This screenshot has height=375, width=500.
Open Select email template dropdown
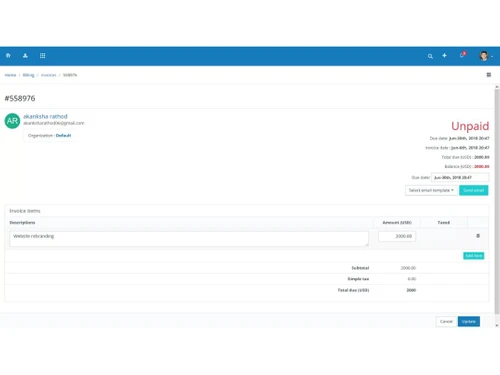click(431, 190)
